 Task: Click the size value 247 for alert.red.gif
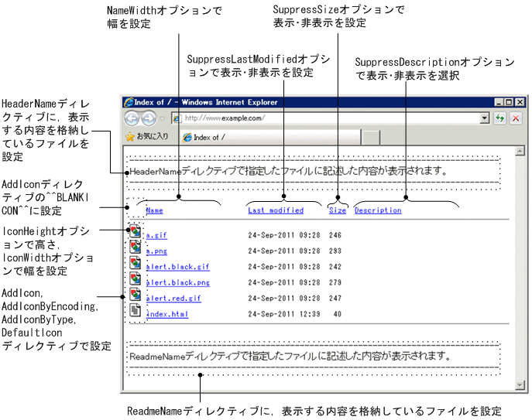[x=335, y=299]
